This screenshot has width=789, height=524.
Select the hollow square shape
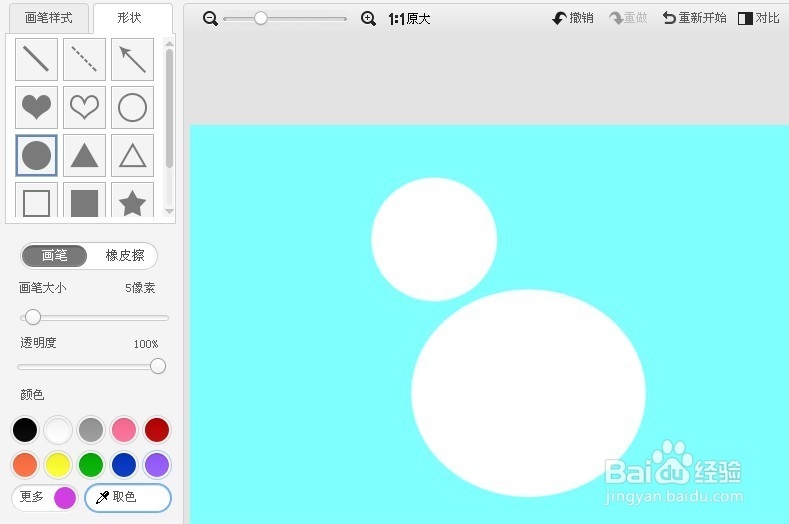coord(36,200)
